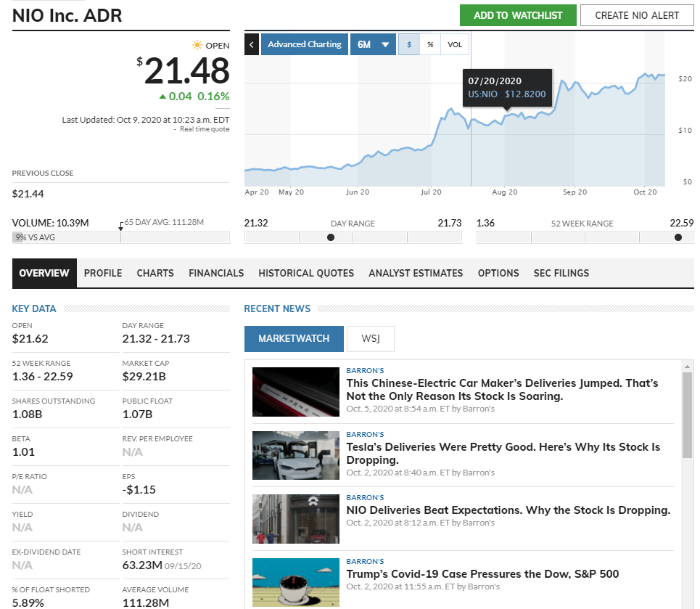Click ADD TO WATCHLIST button
The height and width of the screenshot is (609, 700).
tap(518, 16)
